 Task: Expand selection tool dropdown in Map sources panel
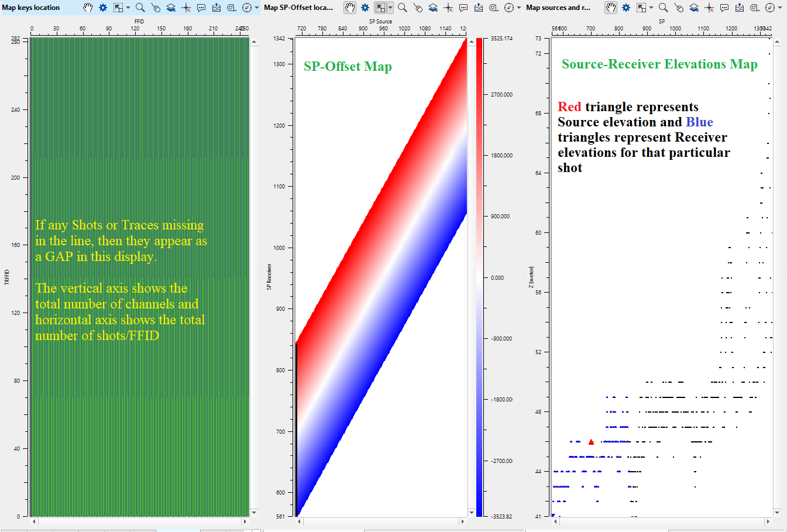(x=651, y=8)
